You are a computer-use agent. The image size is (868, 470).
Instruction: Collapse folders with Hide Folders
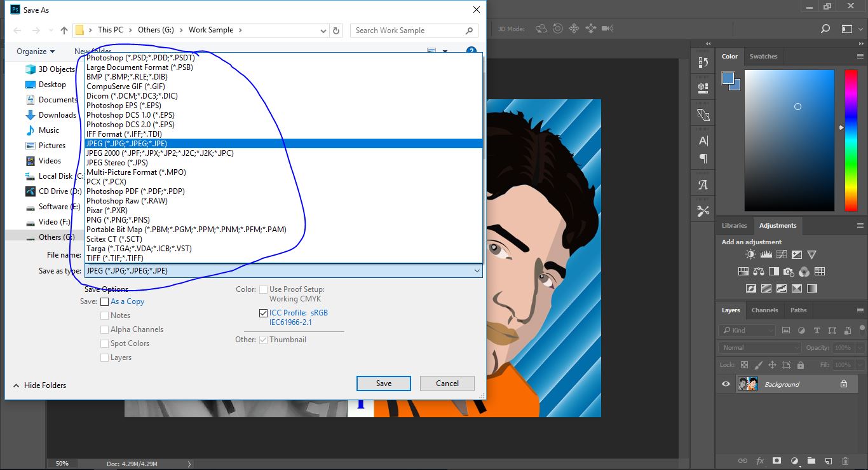(x=39, y=385)
